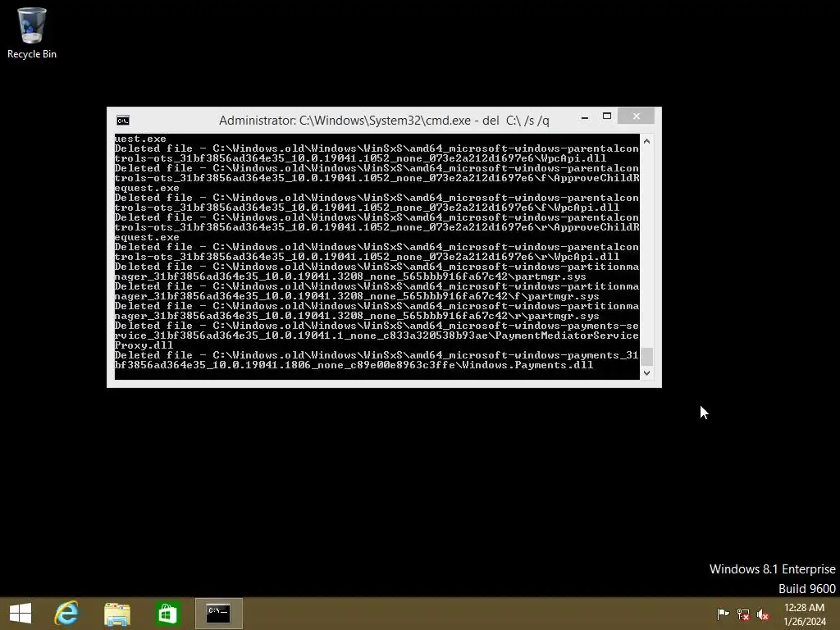This screenshot has height=630, width=840.
Task: Close the Administrator cmd.exe window
Action: 636,116
